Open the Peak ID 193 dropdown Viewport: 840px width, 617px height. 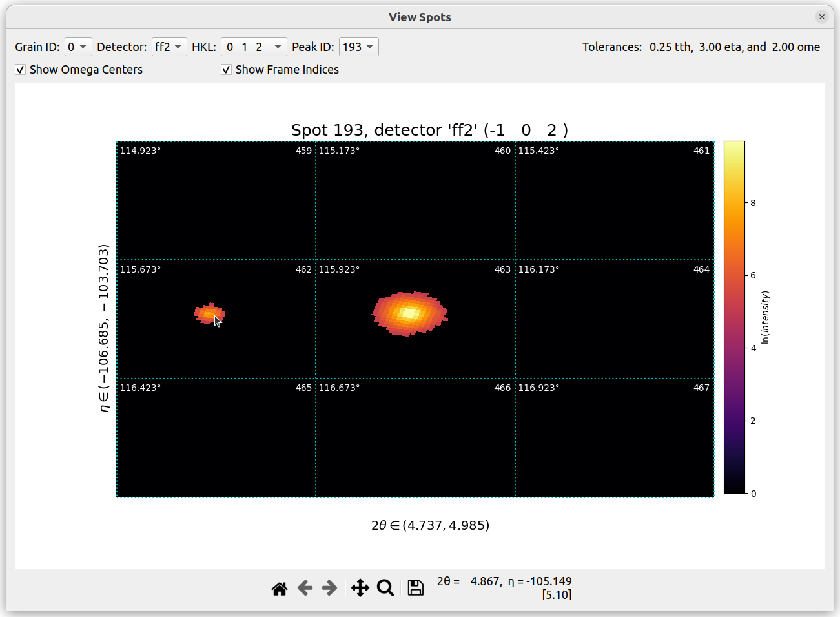tap(358, 47)
